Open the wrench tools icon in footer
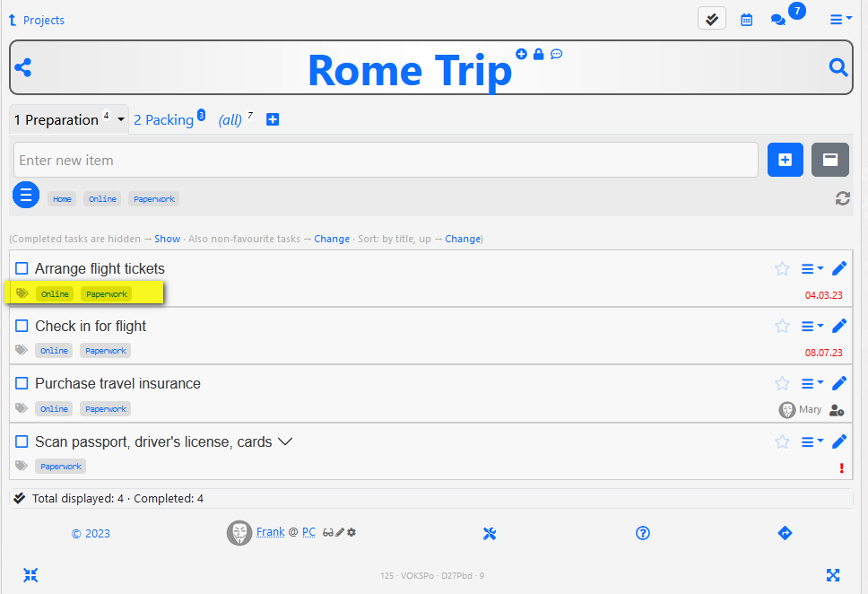The height and width of the screenshot is (594, 868). [490, 534]
